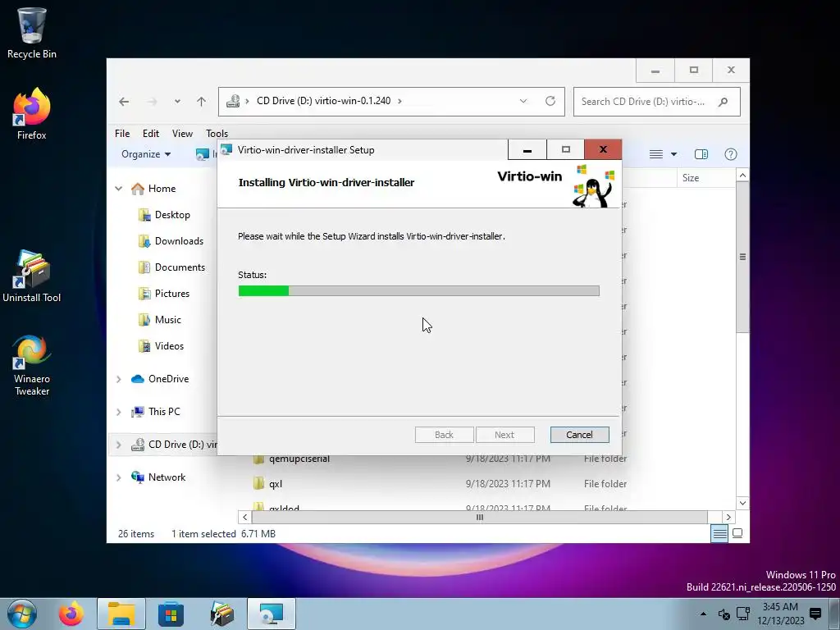This screenshot has height=630, width=840.
Task: Select Music in navigation pane
Action: tap(167, 320)
